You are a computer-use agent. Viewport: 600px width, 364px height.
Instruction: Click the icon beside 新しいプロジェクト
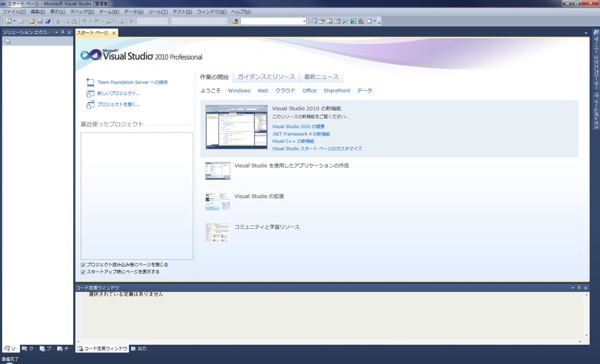(90, 93)
